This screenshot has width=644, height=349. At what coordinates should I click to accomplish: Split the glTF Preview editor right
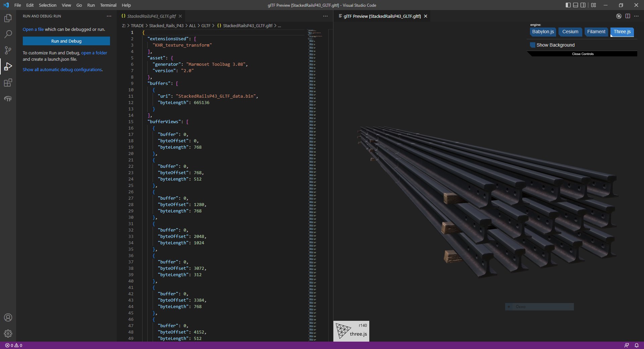tap(628, 16)
